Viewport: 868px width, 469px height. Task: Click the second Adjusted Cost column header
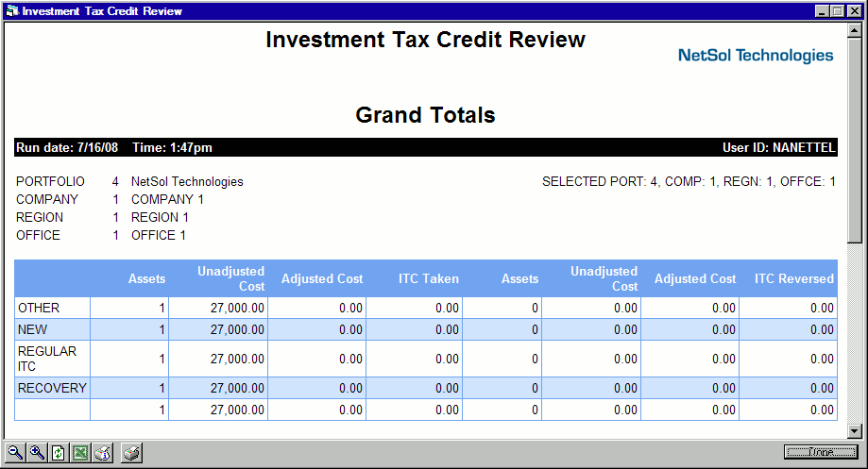pyautogui.click(x=695, y=278)
